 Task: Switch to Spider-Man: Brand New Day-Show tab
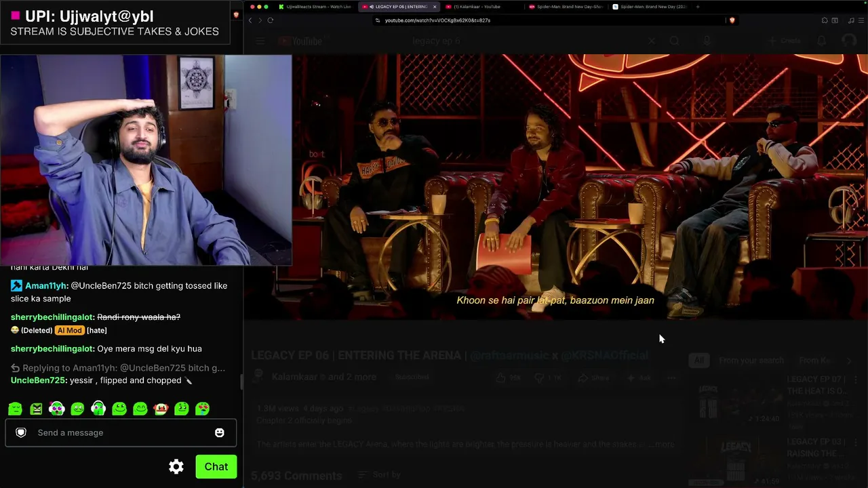566,7
